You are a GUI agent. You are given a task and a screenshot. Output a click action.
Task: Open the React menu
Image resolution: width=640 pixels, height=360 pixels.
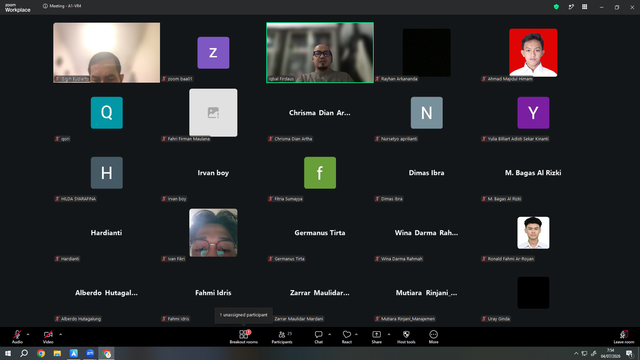(x=347, y=337)
